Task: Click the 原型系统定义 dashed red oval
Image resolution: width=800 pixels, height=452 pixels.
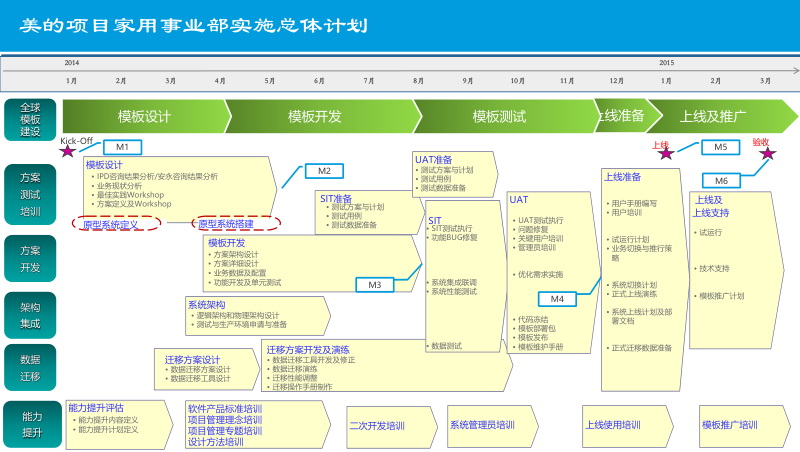Action: point(116,223)
